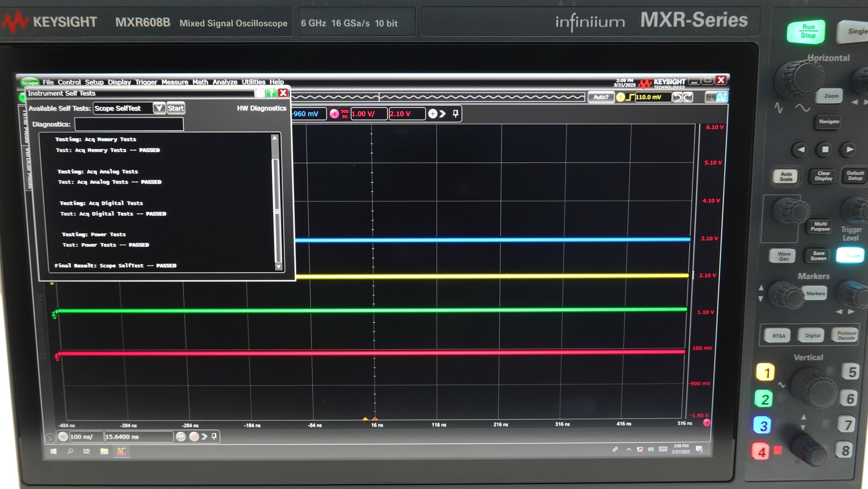The image size is (868, 489).
Task: Click the "Test: Acq Memory Tests -- PASSED" line
Action: click(x=108, y=150)
